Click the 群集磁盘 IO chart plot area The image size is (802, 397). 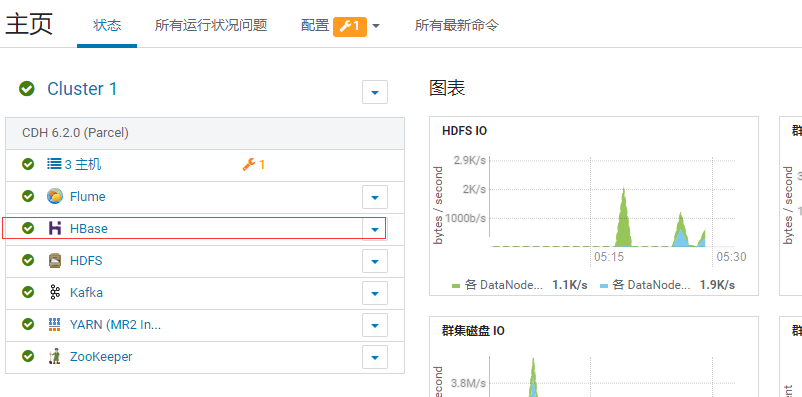click(613, 377)
